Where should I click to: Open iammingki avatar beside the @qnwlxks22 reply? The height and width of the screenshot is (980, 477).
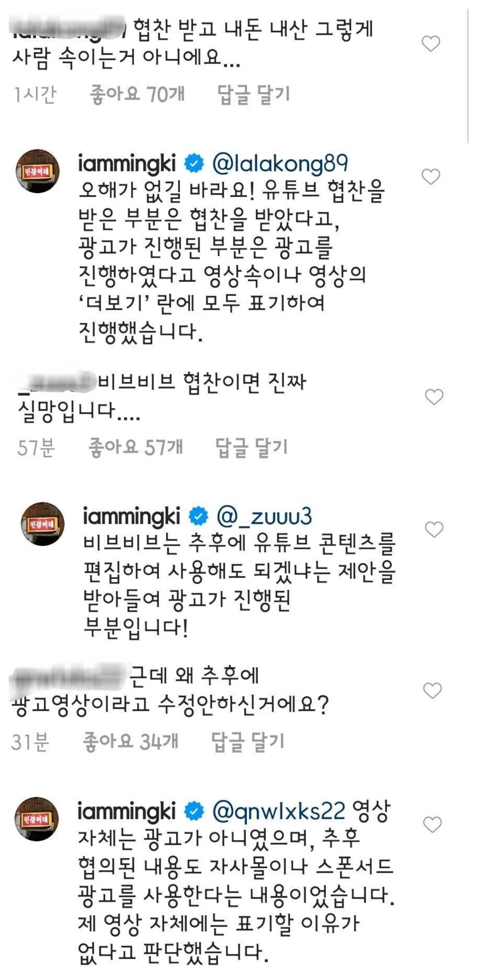coord(36,819)
